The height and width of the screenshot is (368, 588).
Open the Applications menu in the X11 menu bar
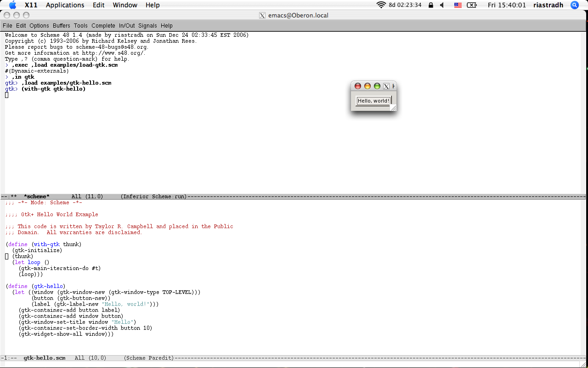click(x=65, y=5)
